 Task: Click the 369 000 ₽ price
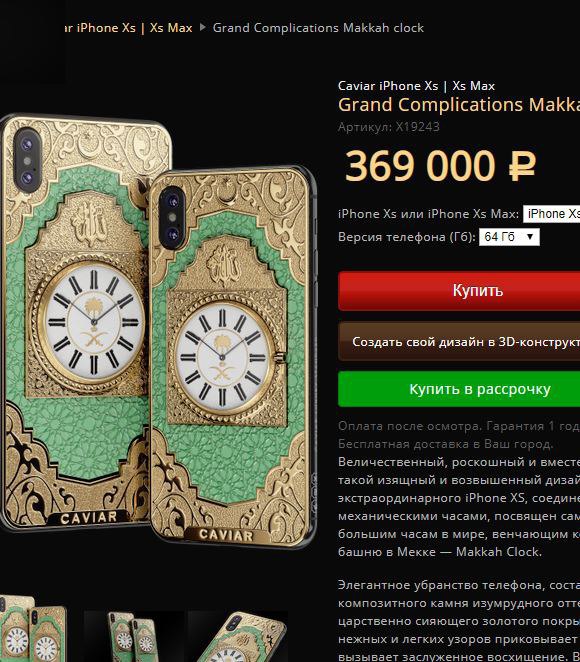(x=440, y=166)
